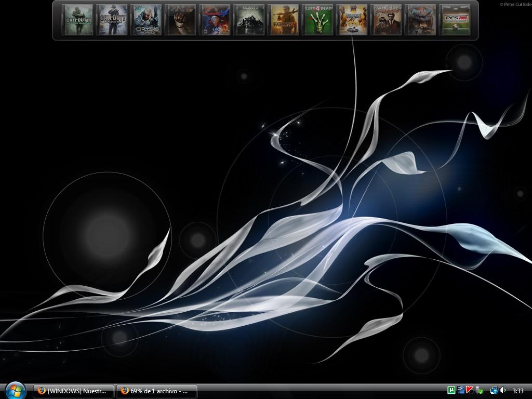Screen dimensions: 532x399
Task: Launch Dead Space from the dock
Action: click(x=181, y=20)
